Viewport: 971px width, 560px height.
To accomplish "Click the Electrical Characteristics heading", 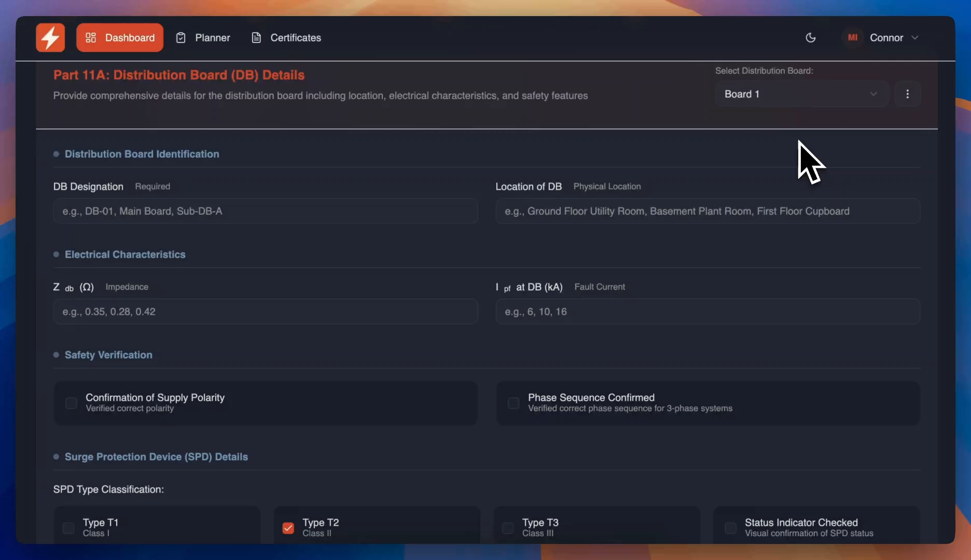I will point(125,255).
